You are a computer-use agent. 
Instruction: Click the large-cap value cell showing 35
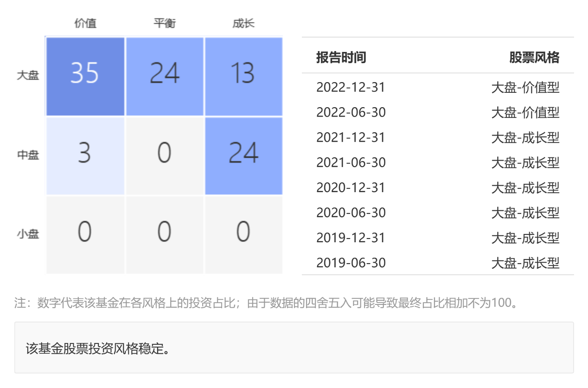click(85, 77)
